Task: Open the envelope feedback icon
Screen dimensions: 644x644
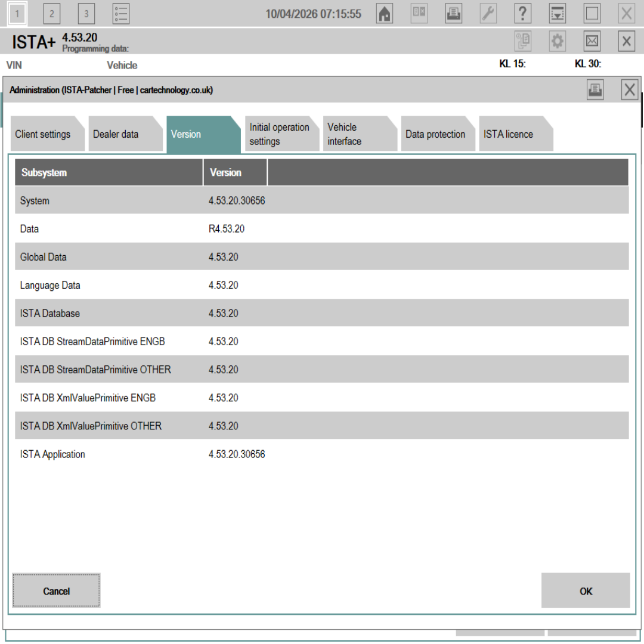Action: 592,41
